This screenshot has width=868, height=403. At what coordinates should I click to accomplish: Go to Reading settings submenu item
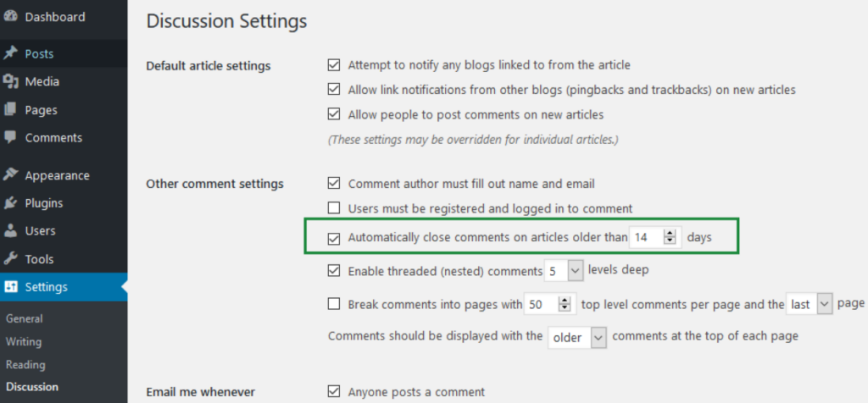click(x=25, y=365)
